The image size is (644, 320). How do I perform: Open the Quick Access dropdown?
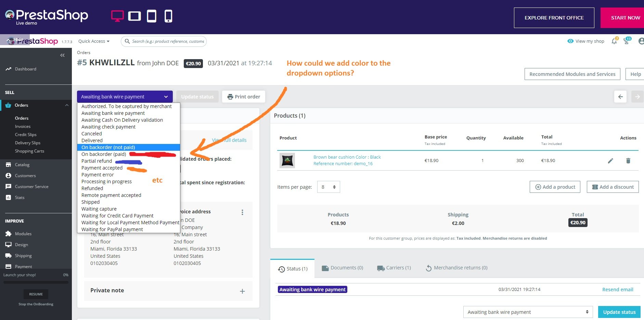click(94, 41)
